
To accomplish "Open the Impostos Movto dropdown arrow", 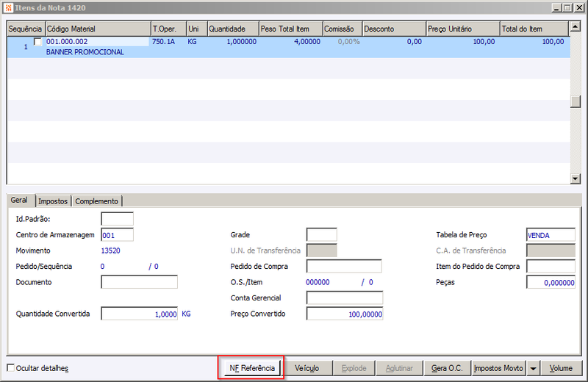I will 533,368.
